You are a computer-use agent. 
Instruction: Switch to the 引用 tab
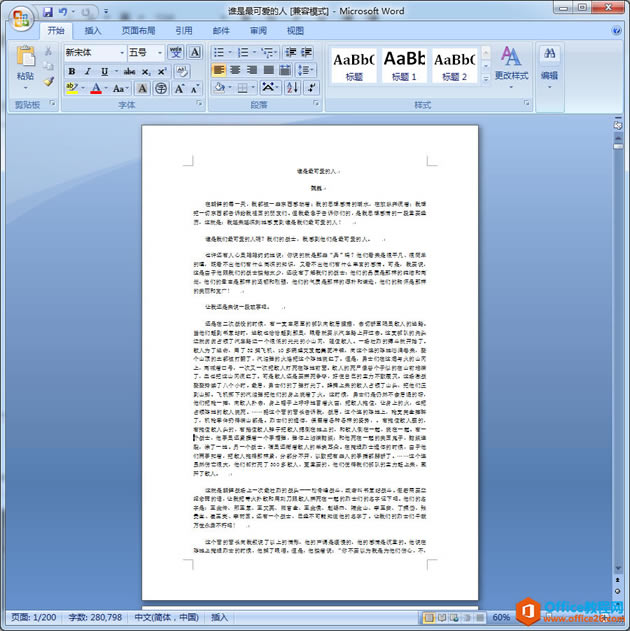(184, 31)
